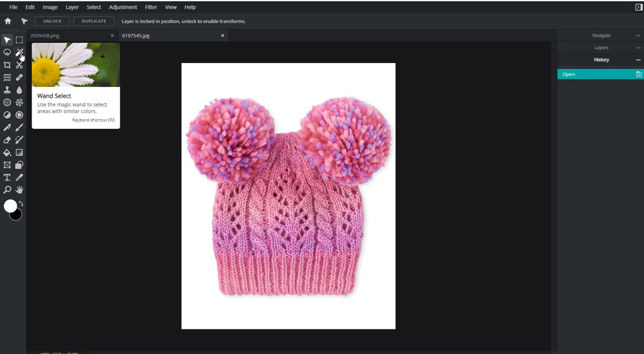Open the File menu
The width and height of the screenshot is (644, 354).
(14, 7)
